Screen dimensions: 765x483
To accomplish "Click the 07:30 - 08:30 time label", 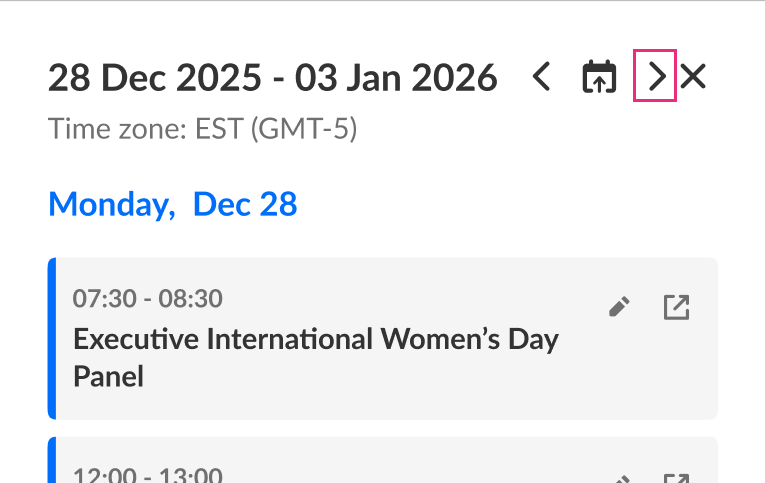I will [148, 298].
